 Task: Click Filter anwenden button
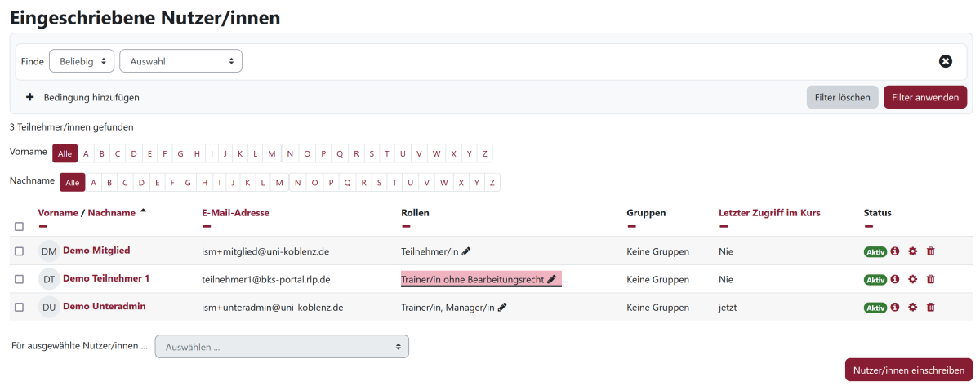(x=925, y=97)
